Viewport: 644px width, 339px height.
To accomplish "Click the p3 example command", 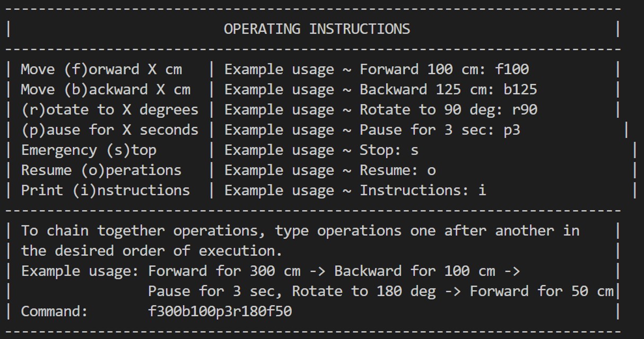I will (511, 130).
